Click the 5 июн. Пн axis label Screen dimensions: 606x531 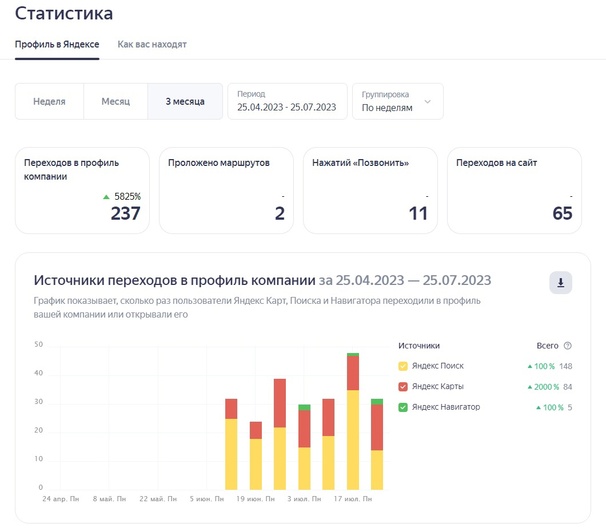click(207, 499)
